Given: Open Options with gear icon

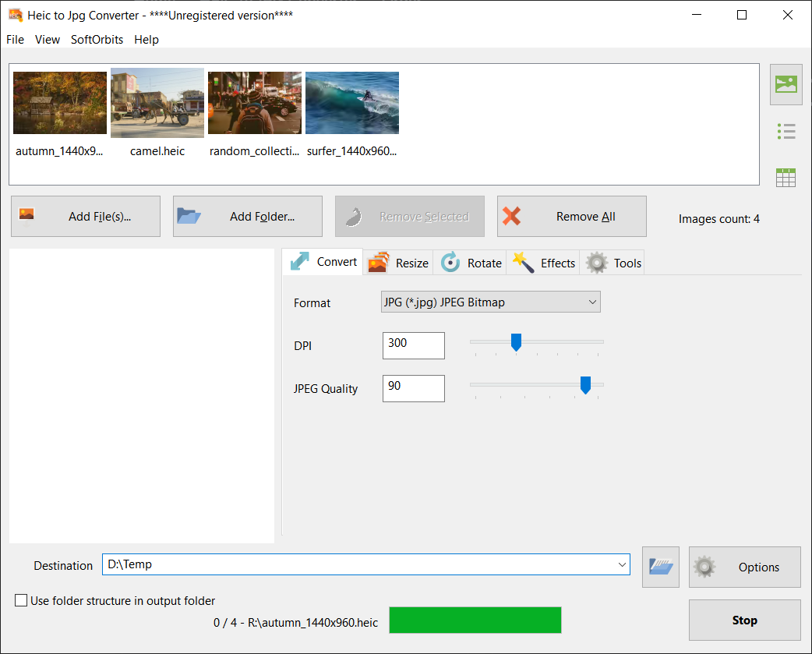Looking at the screenshot, I should tap(744, 567).
